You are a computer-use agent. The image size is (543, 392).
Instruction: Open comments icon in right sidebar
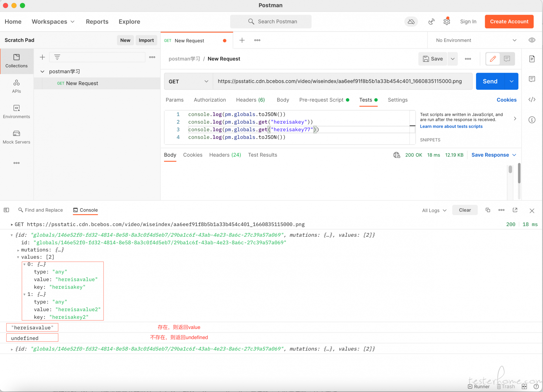tap(532, 79)
